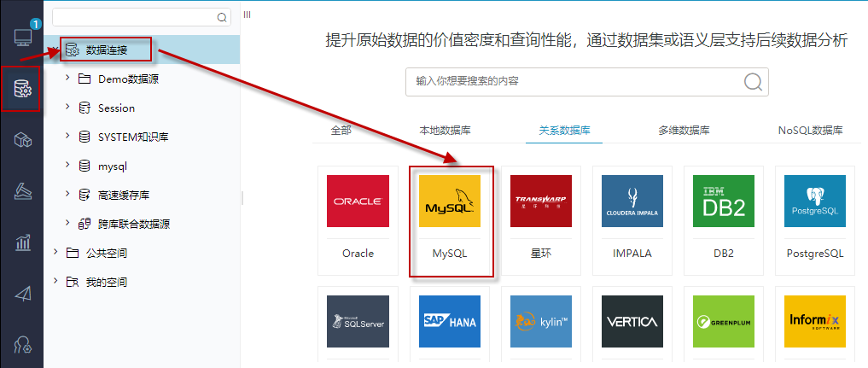
Task: Switch to the 关系数据库 tab
Action: [564, 131]
